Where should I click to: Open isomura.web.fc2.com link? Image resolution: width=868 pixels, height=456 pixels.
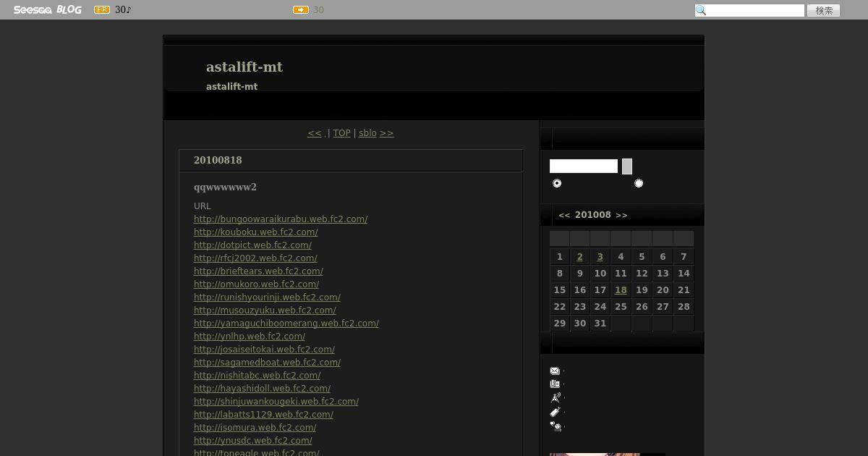[x=255, y=428]
